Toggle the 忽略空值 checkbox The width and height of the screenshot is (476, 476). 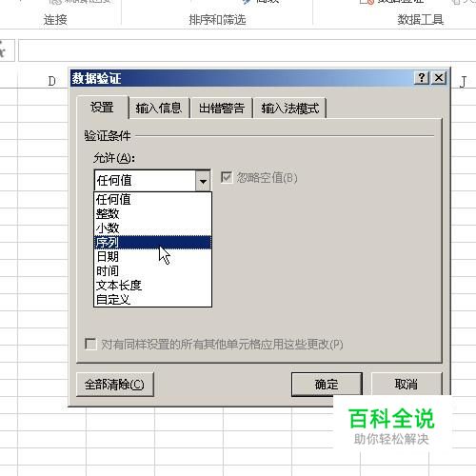tap(227, 177)
